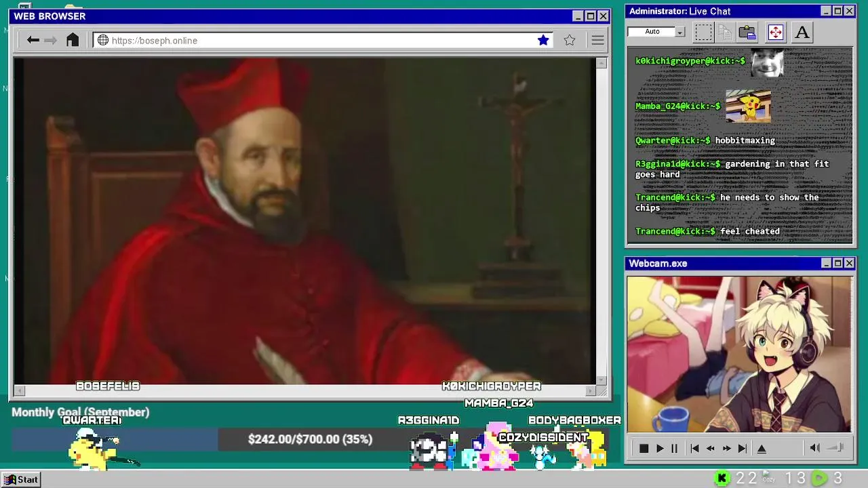
Task: Click the browser forward arrow
Action: click(51, 40)
